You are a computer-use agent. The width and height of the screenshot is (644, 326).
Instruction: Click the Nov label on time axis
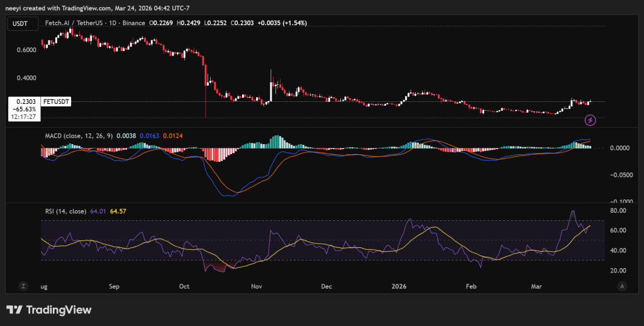(256, 286)
